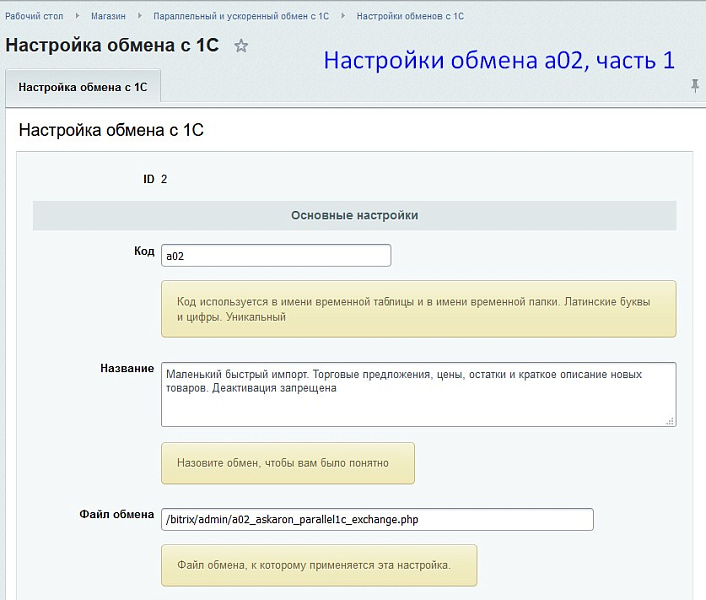Click the Основные настройки section header
The height and width of the screenshot is (600, 706).
coord(354,215)
